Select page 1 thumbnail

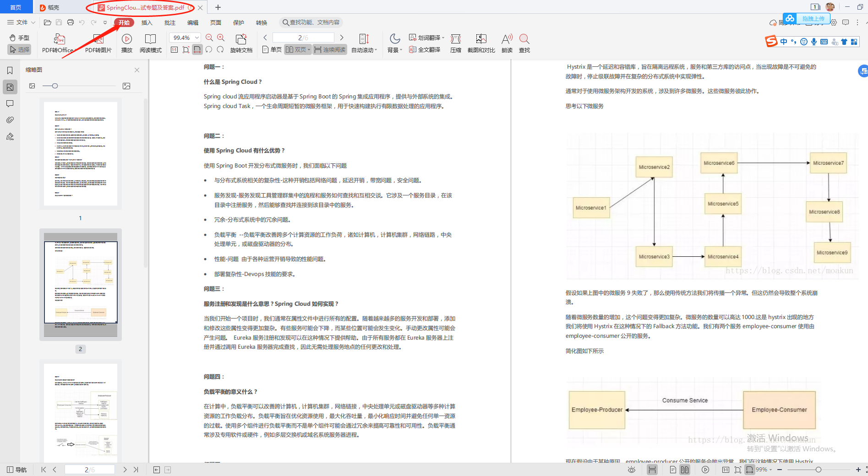coord(81,154)
